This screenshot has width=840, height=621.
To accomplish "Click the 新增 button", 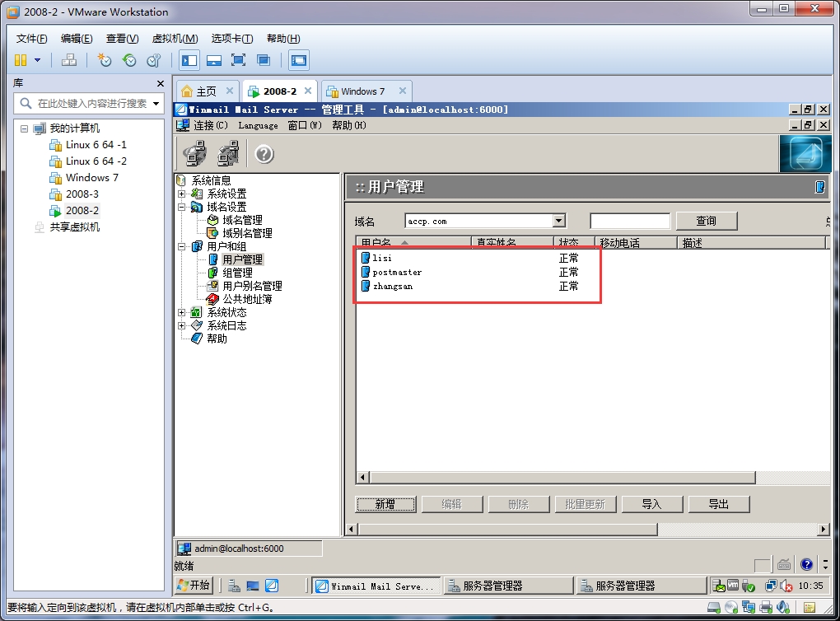I will [x=385, y=504].
